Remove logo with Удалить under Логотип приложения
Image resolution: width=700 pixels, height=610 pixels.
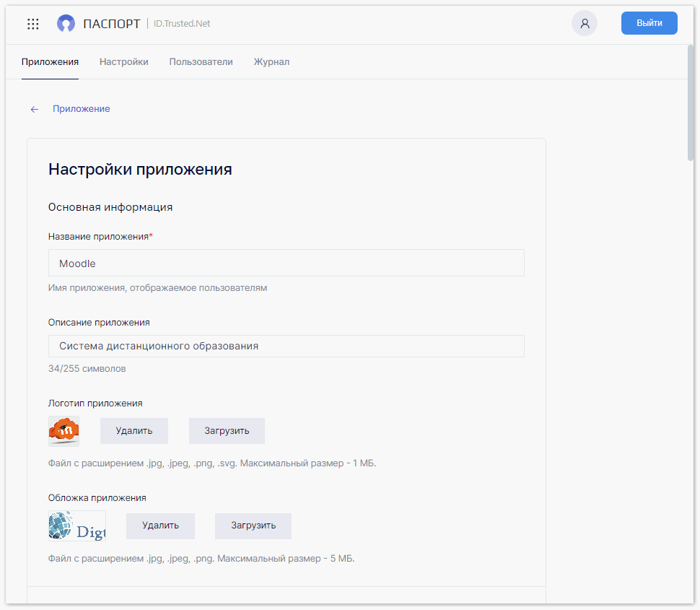pos(134,431)
